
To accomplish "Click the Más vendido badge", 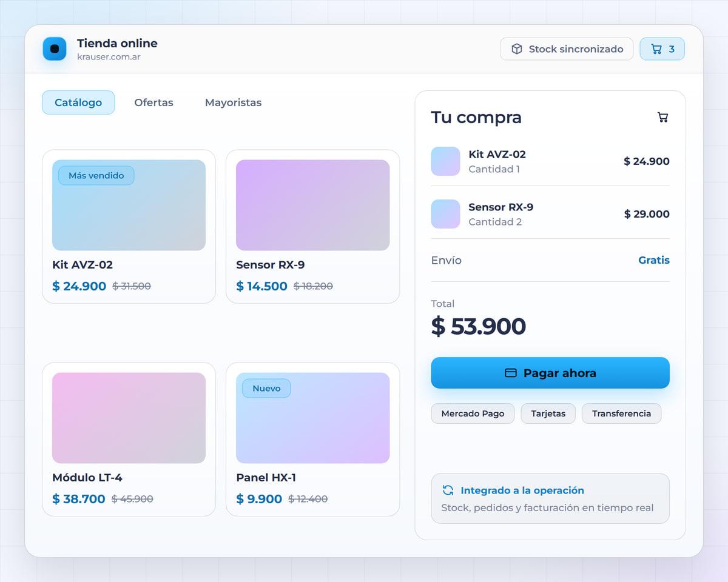I will pos(96,176).
